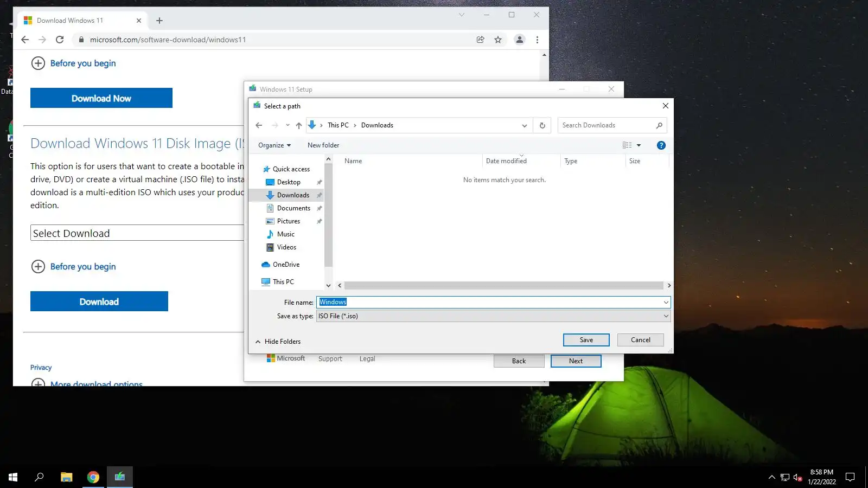Reload the Chrome page
The width and height of the screenshot is (868, 488).
point(60,40)
